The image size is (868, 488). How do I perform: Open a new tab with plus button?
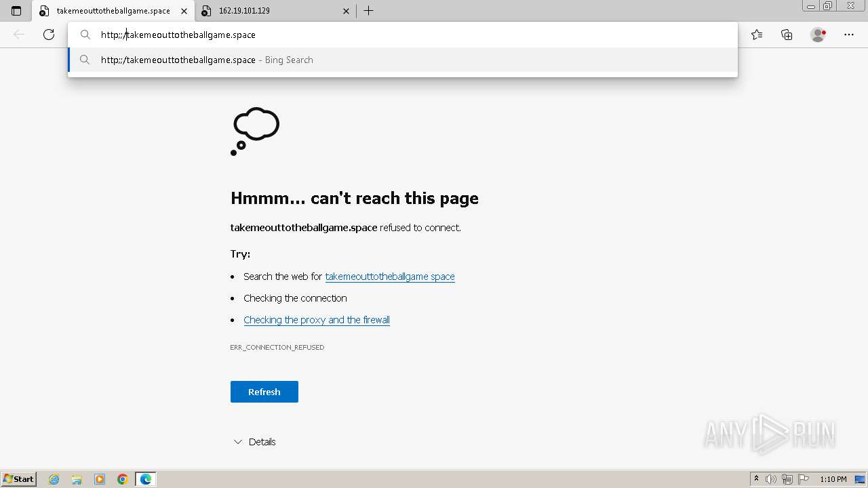pos(368,11)
